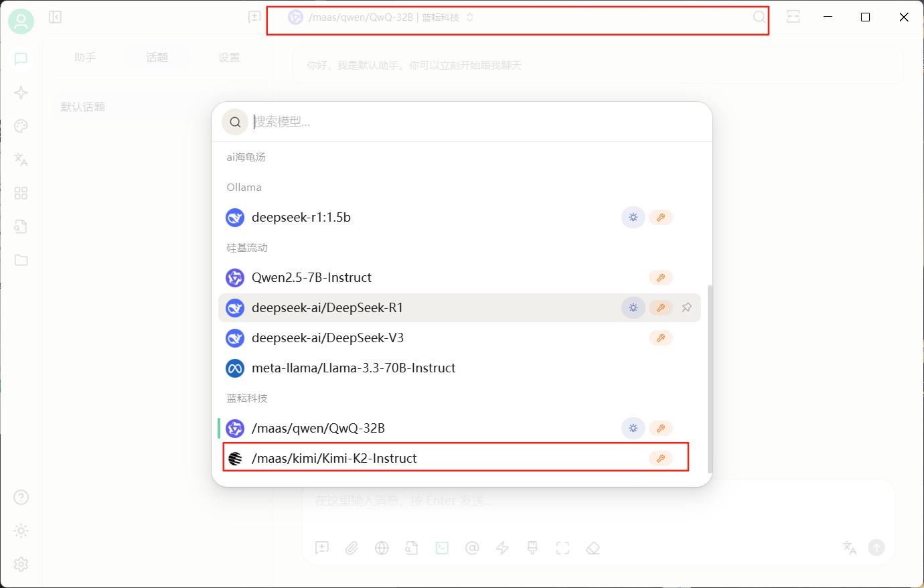The width and height of the screenshot is (924, 588).
Task: Open quick phrases lightning icon
Action: [x=502, y=548]
